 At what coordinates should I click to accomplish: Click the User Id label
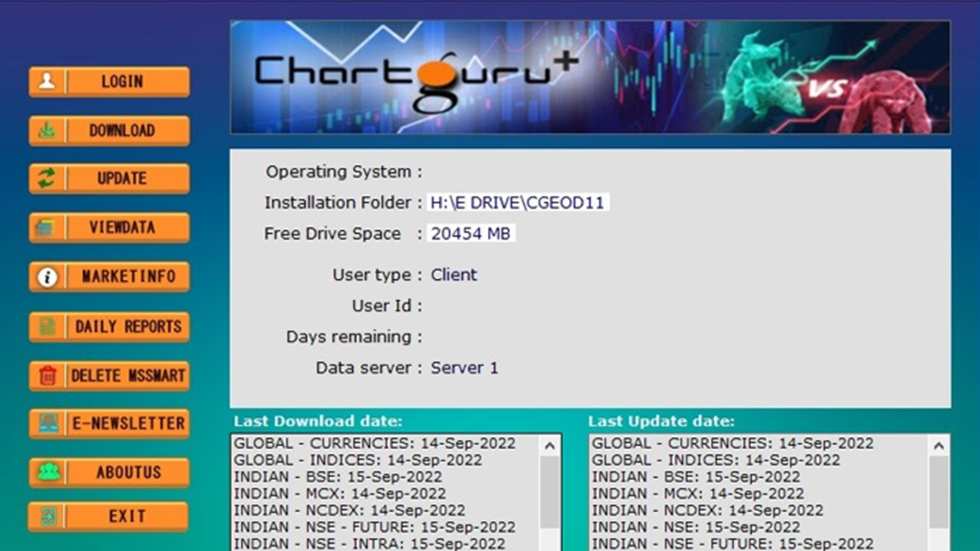click(x=387, y=306)
